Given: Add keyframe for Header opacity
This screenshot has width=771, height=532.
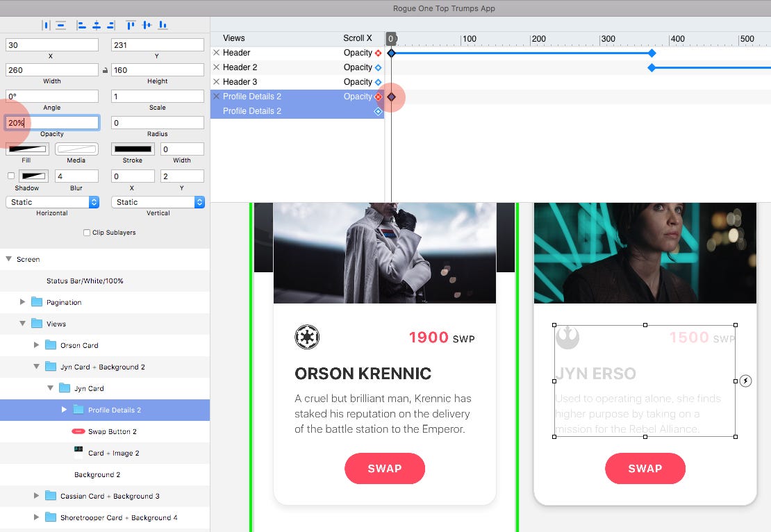Looking at the screenshot, I should point(378,53).
